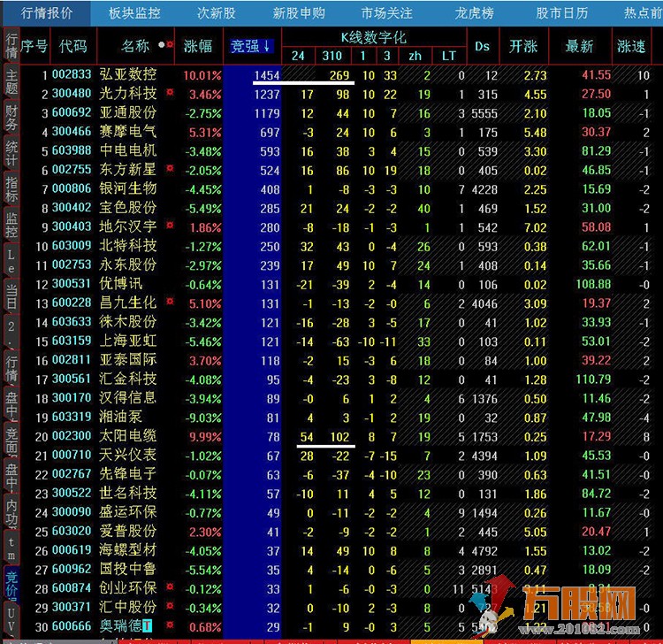Open the 次新股 tab

tap(217, 13)
